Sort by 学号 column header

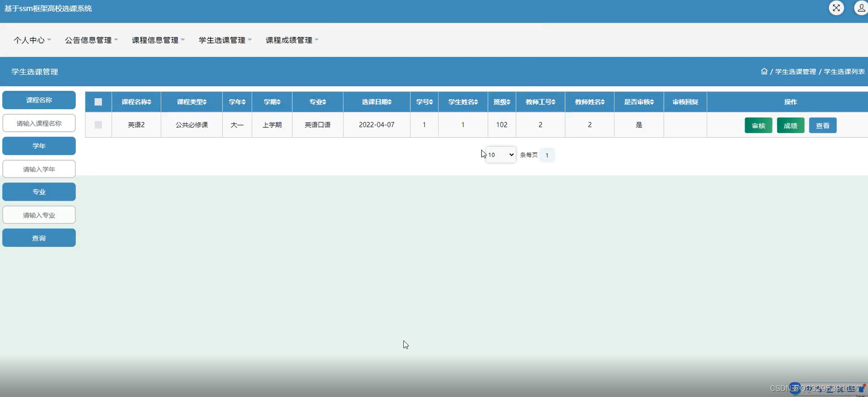pos(424,102)
